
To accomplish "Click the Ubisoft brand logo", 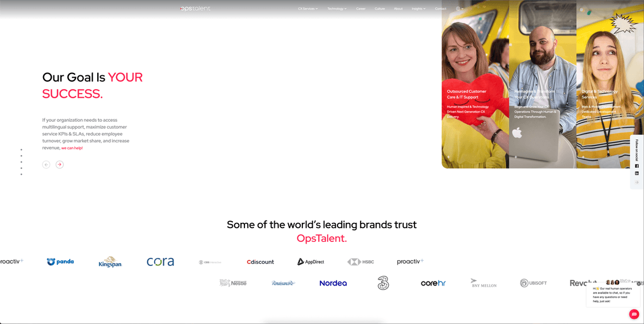I will pyautogui.click(x=534, y=283).
